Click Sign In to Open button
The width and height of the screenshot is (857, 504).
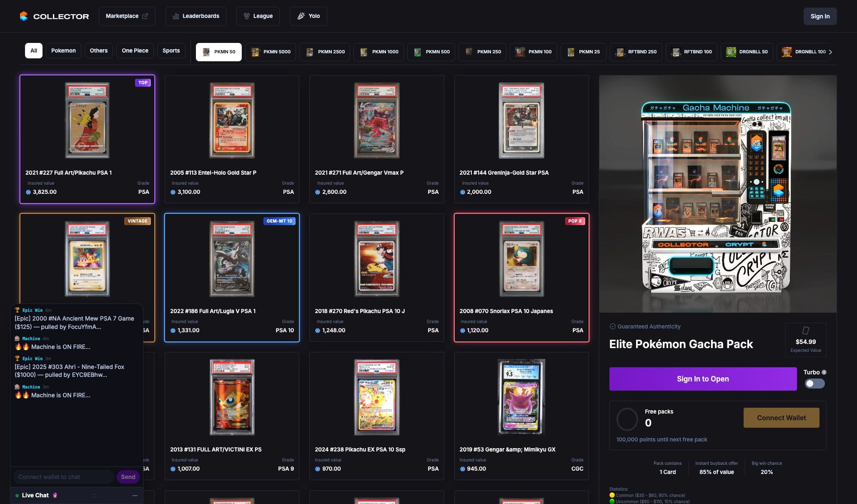703,379
